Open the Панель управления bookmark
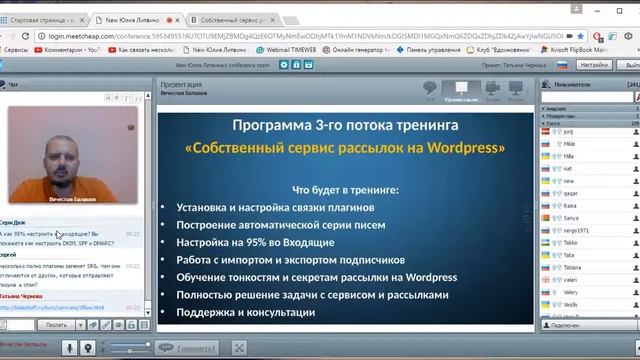Viewport: 640px width, 360px height. 429,50
